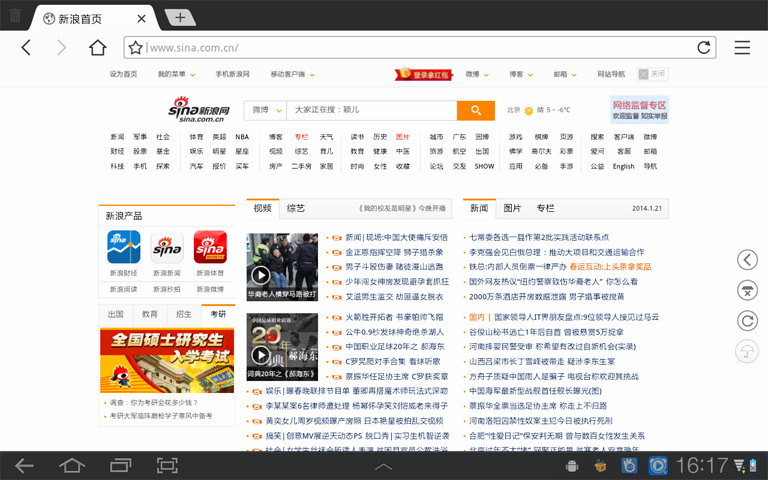
Task: Click the NBA navigation link
Action: (x=242, y=137)
